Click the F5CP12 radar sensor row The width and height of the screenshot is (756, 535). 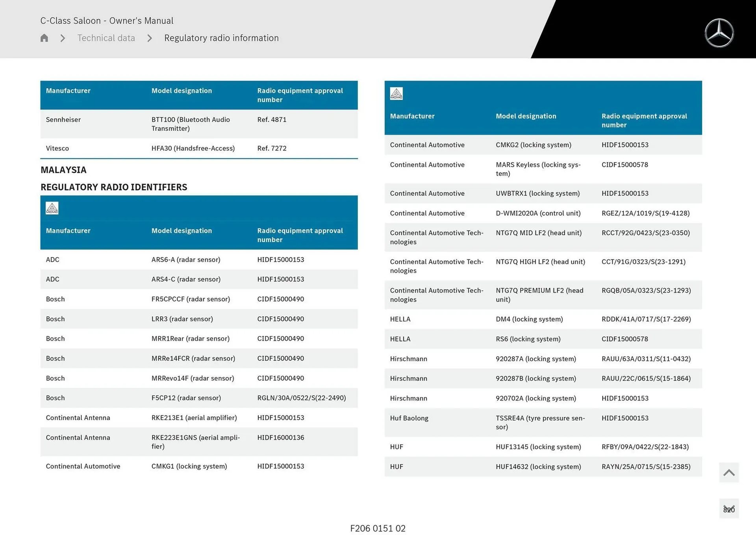199,398
